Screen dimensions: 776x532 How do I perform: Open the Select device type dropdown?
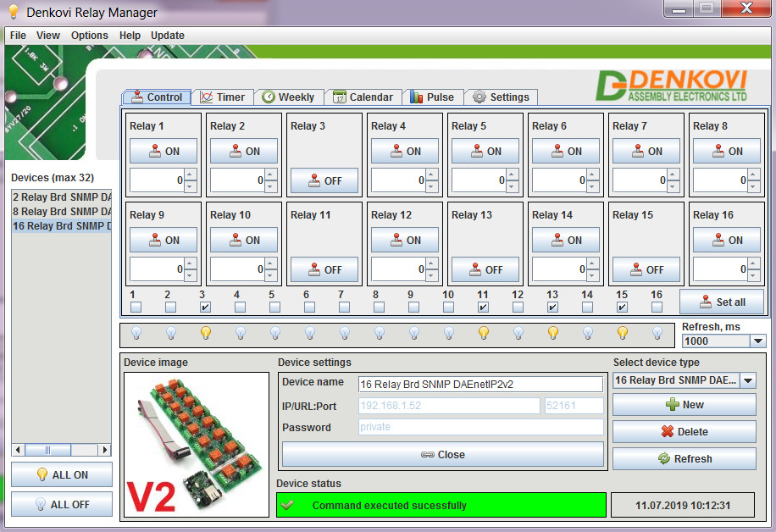point(748,380)
